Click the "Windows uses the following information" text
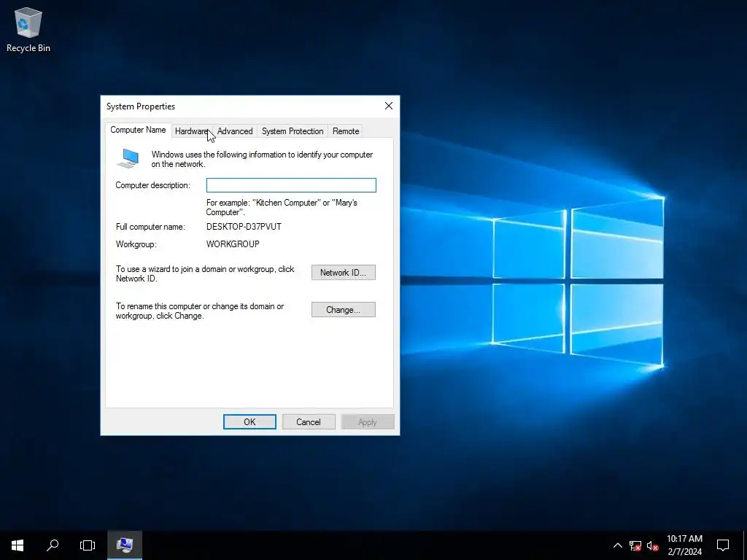 [262, 159]
